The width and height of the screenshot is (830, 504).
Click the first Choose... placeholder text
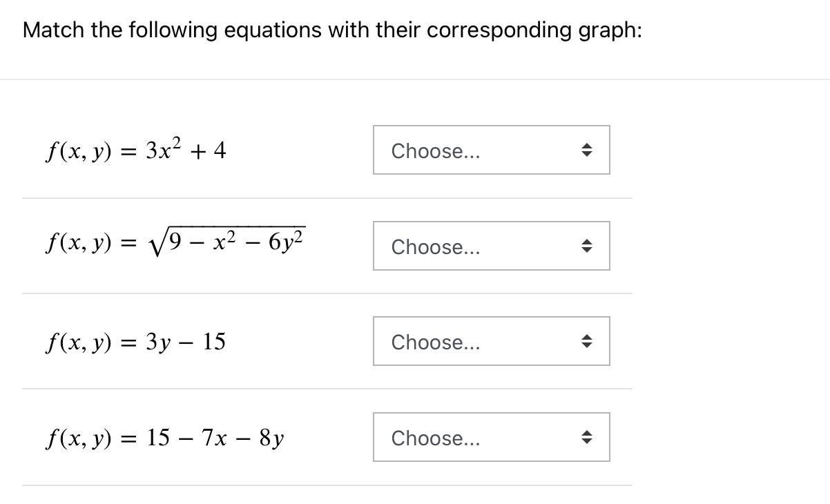435,151
